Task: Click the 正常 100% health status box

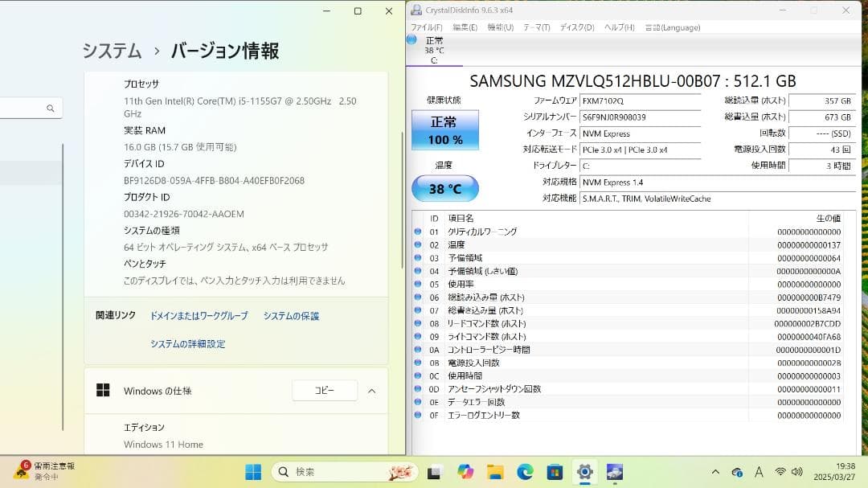Action: 444,130
